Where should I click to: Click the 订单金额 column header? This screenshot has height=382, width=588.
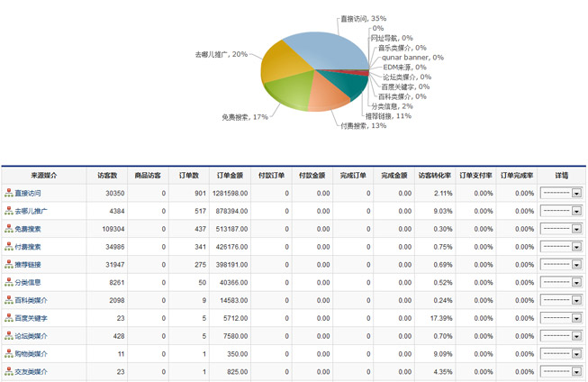230,176
